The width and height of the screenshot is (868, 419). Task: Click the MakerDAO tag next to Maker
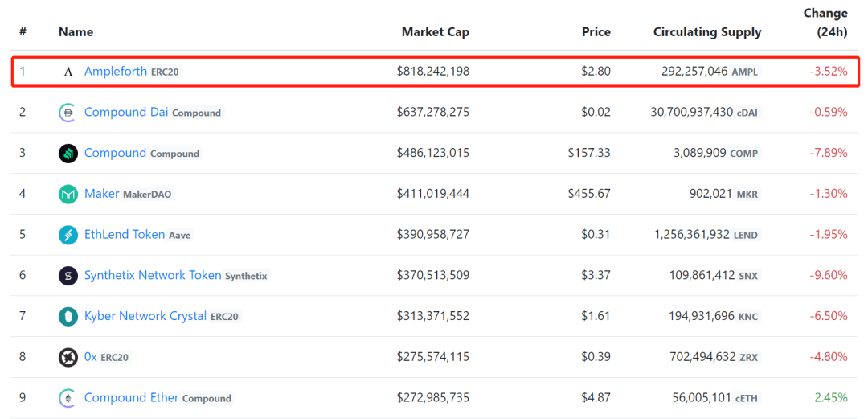(x=148, y=195)
